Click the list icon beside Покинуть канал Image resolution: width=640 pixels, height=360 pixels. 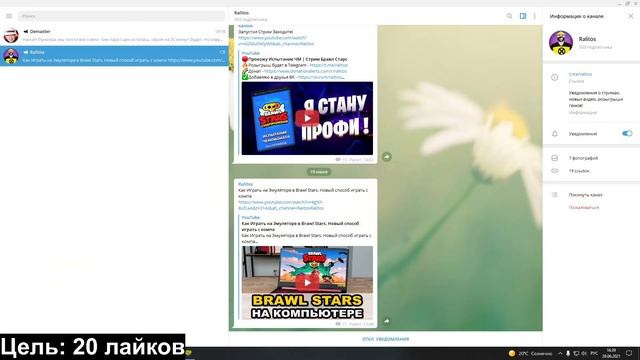[x=555, y=195]
